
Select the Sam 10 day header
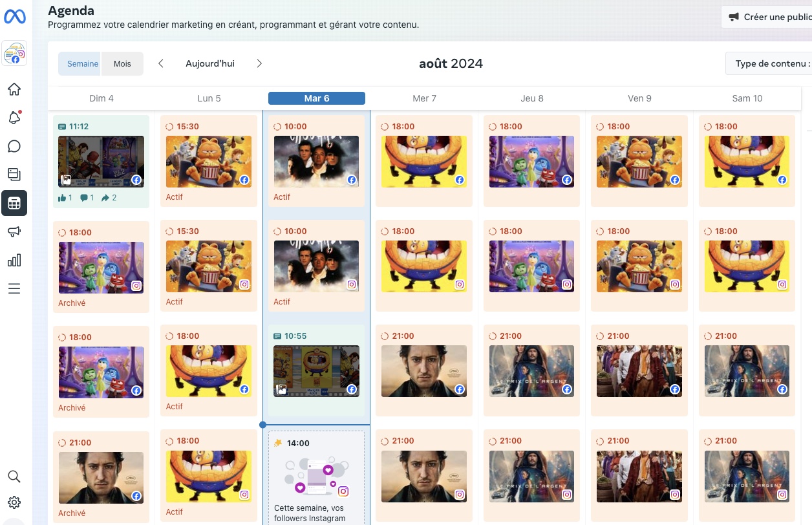747,98
